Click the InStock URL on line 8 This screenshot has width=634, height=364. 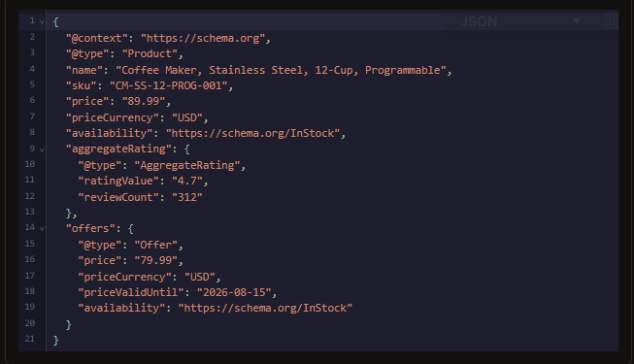coord(252,134)
